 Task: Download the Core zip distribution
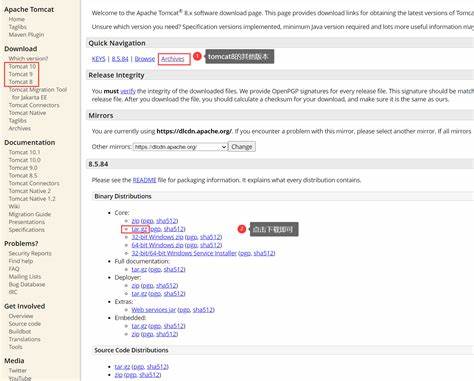point(135,221)
